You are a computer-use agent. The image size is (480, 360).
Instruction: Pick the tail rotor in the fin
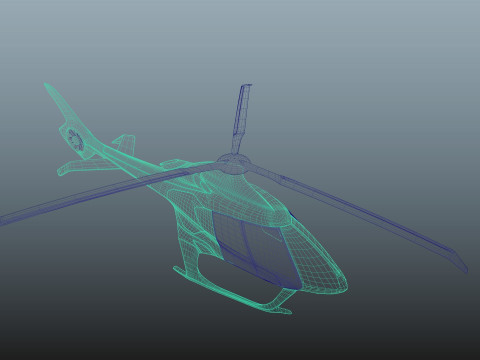point(75,139)
